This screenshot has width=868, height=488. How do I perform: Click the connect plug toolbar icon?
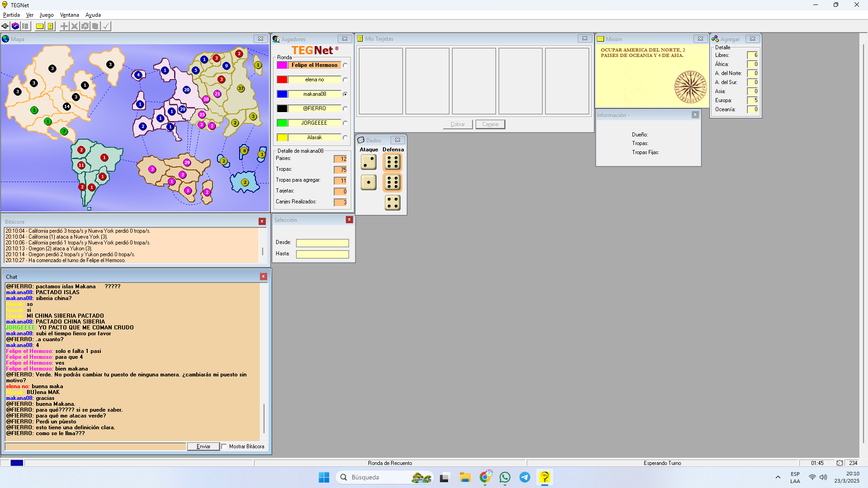click(x=5, y=26)
